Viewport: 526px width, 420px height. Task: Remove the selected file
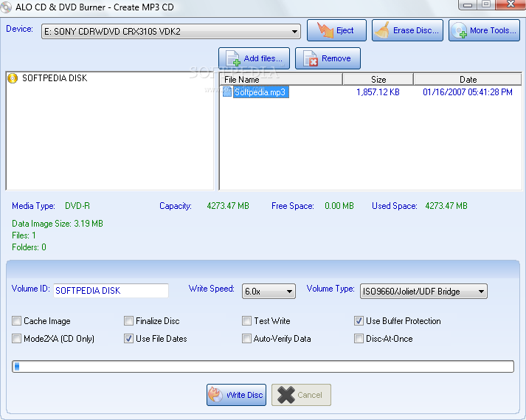pos(328,58)
